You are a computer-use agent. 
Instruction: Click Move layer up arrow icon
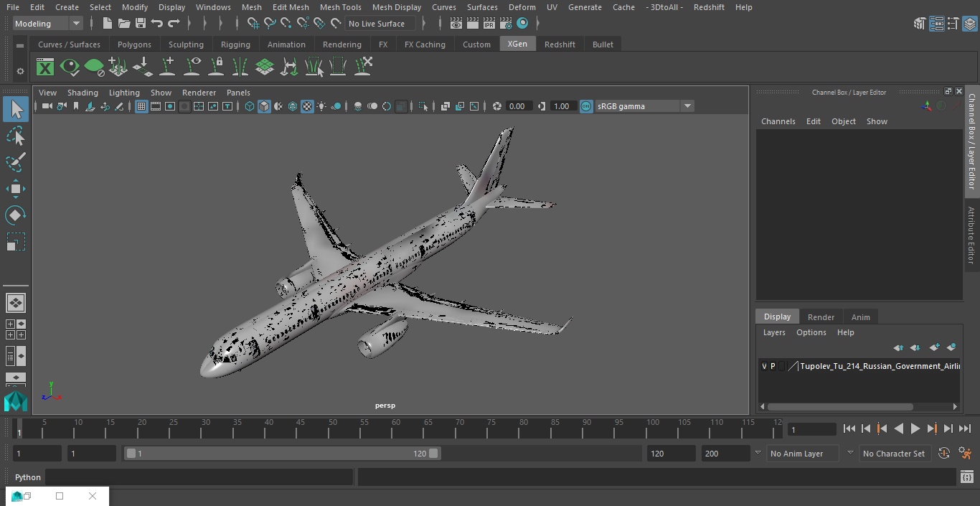coord(898,347)
